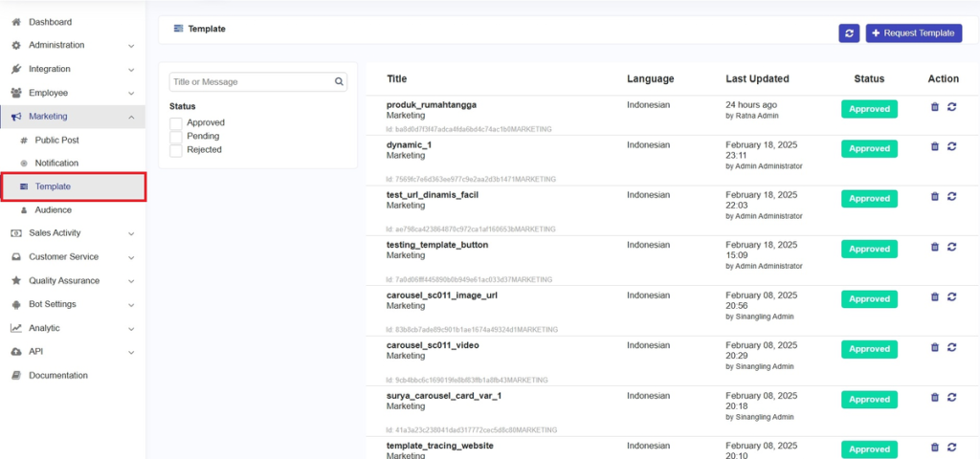Go to the Audience menu item
The width and height of the screenshot is (980, 459).
coord(53,210)
